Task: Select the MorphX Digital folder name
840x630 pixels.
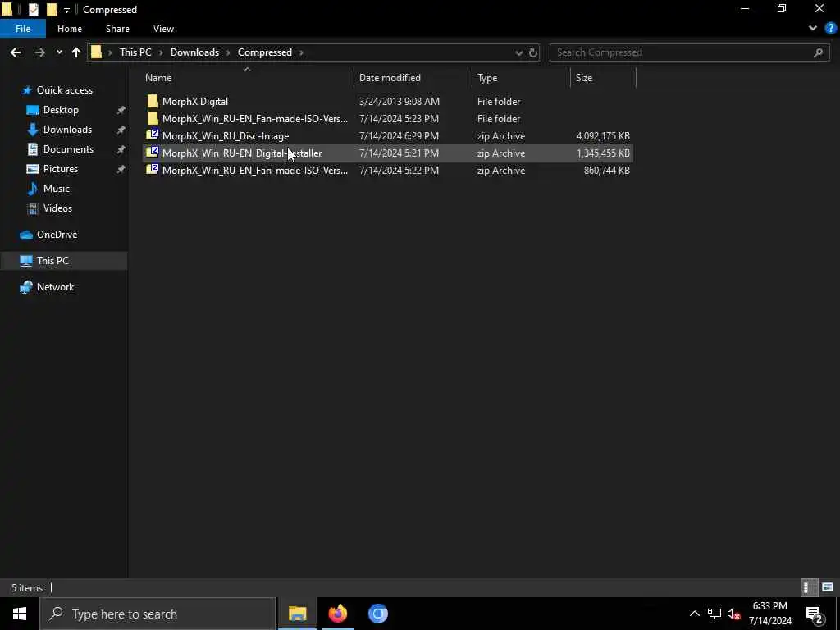Action: tap(195, 101)
